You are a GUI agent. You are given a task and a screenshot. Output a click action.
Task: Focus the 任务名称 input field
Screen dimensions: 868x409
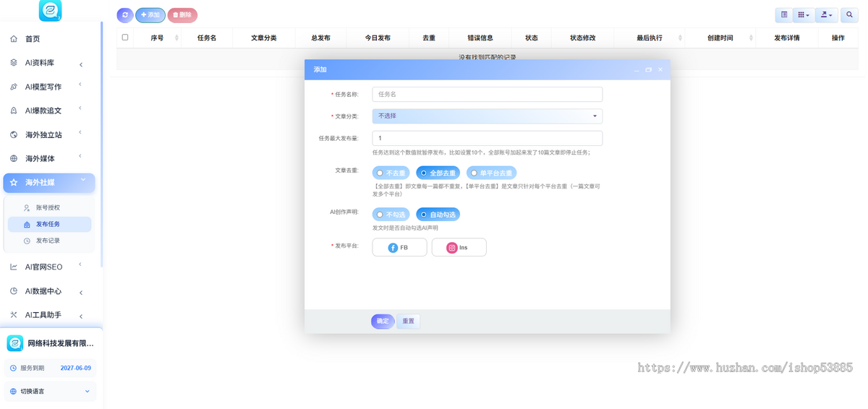point(488,94)
